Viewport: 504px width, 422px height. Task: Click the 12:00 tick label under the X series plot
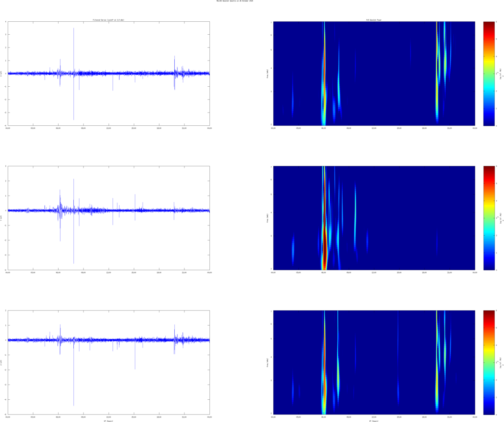108,128
